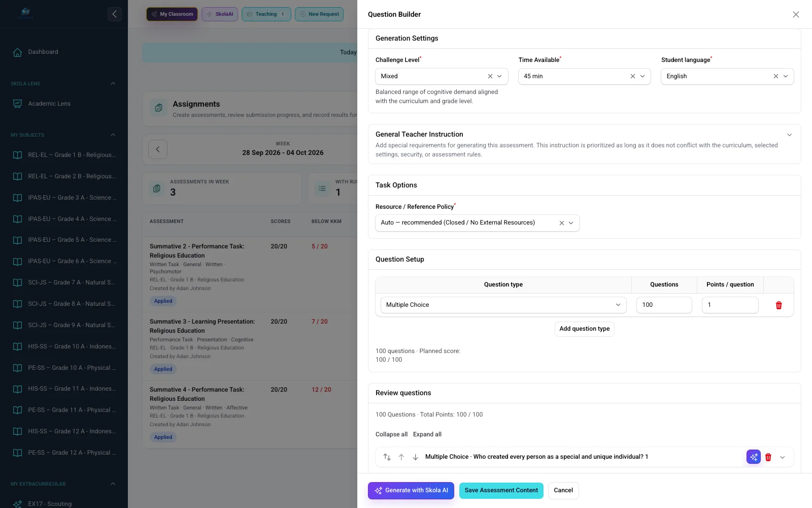812x508 pixels.
Task: Open REL-EL Grade 1 B Religious subject
Action: pyautogui.click(x=64, y=155)
